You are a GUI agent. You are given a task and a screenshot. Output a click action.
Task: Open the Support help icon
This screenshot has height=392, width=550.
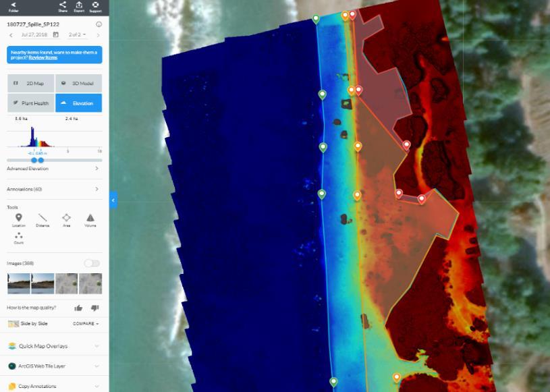point(95,7)
